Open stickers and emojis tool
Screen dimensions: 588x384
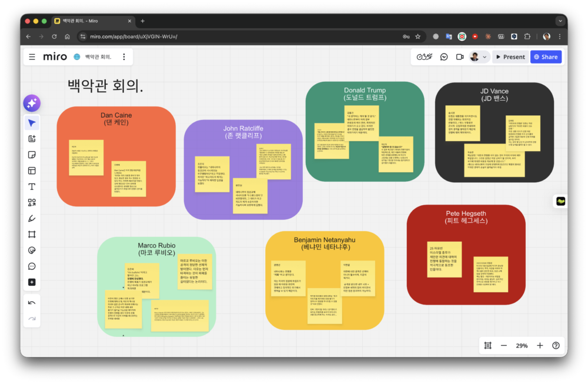coord(32,250)
